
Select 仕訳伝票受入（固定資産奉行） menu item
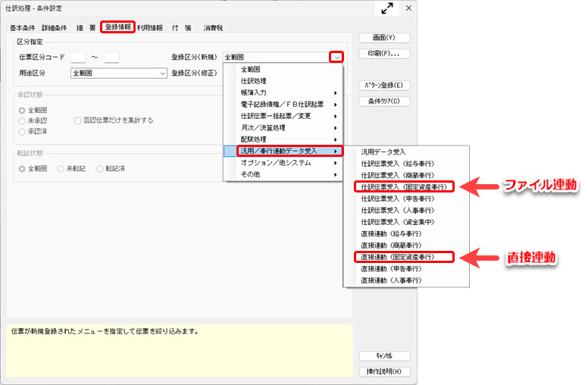pos(404,186)
